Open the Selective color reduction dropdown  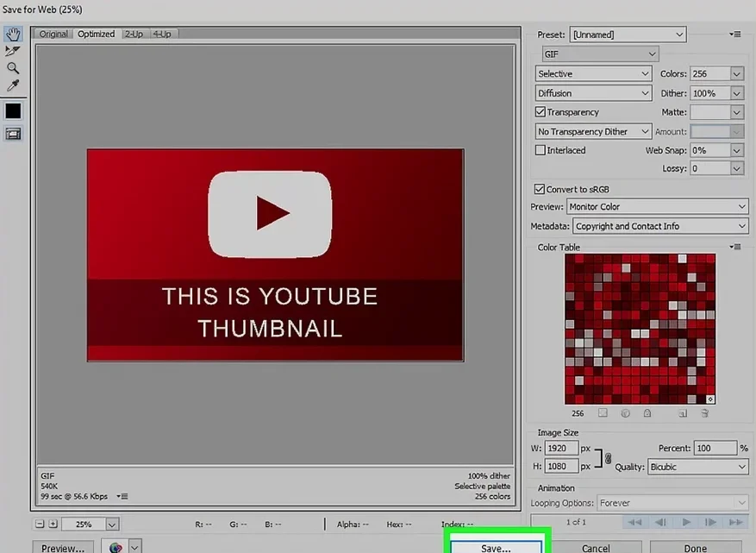point(594,74)
